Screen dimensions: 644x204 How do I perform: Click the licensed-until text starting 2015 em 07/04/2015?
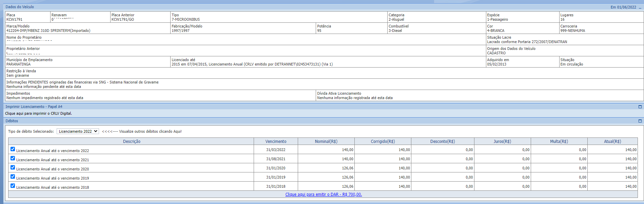point(252,64)
